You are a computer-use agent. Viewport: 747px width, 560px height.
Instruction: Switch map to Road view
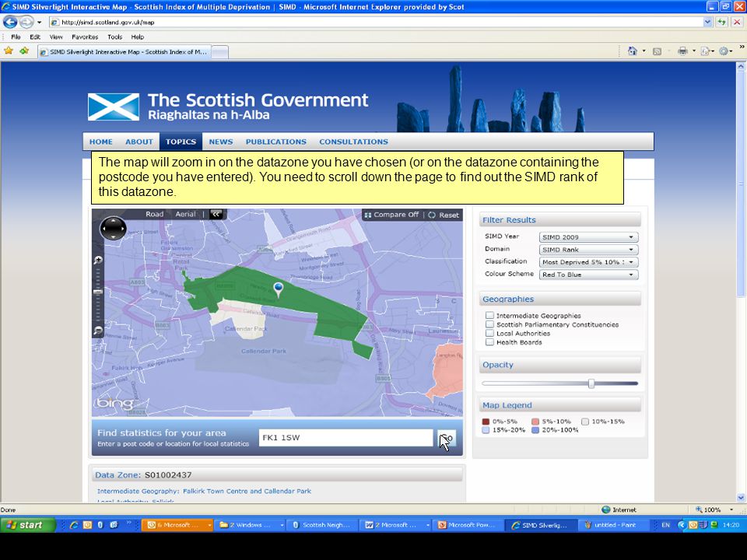click(154, 215)
